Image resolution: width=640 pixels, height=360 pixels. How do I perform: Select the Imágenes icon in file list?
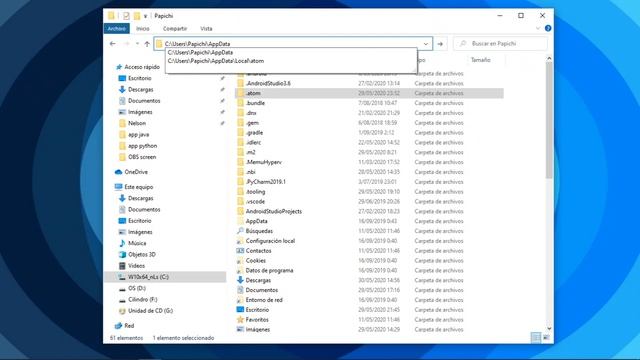coord(240,329)
